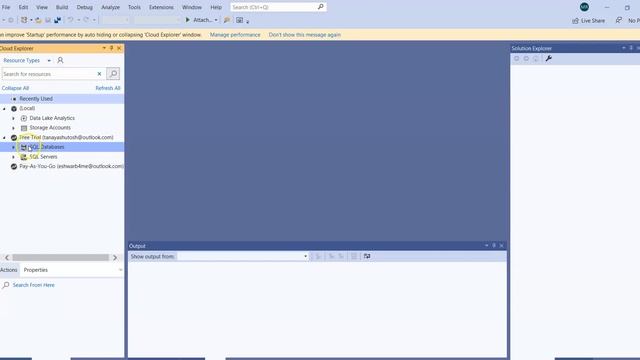This screenshot has height=360, width=640.
Task: Click the Search From Here action link
Action: (x=33, y=285)
